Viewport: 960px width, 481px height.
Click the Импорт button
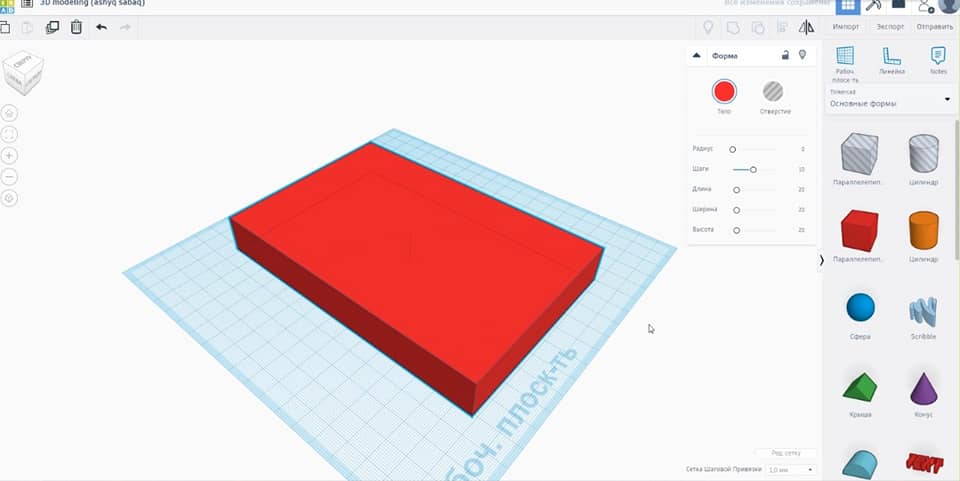(846, 27)
